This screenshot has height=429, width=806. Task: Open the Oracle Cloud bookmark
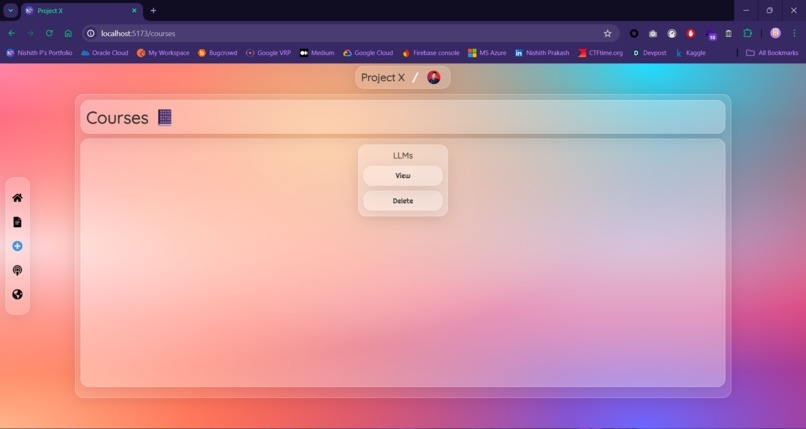(x=105, y=53)
